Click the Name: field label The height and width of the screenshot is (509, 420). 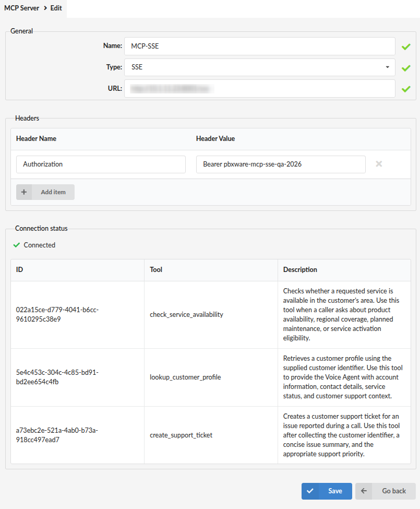click(113, 46)
